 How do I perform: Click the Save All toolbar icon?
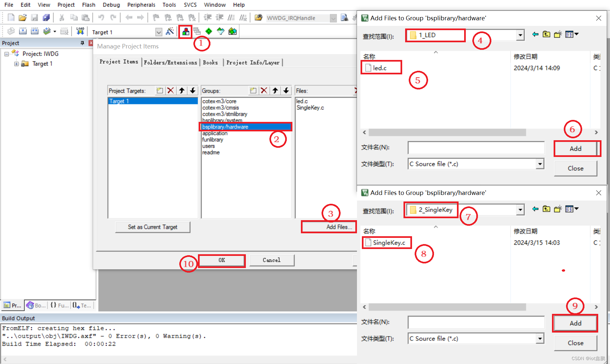(x=46, y=18)
